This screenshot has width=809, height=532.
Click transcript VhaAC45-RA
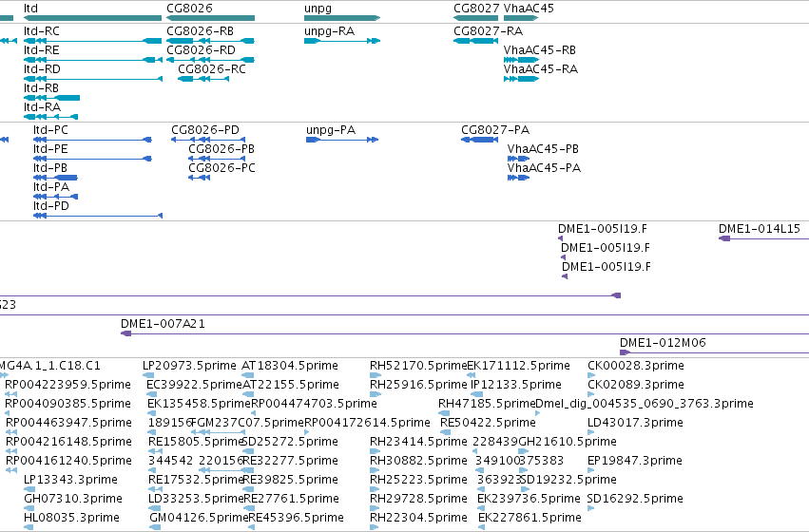(x=541, y=69)
